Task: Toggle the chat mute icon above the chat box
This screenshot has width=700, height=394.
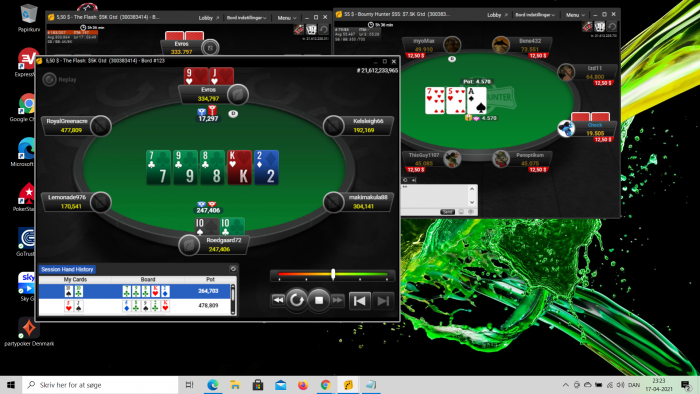Action: 405,180
